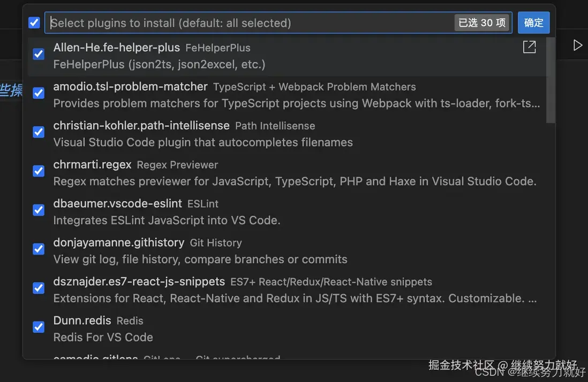Click the 已选 30 项 selected count badge
This screenshot has width=588, height=382.
click(482, 23)
